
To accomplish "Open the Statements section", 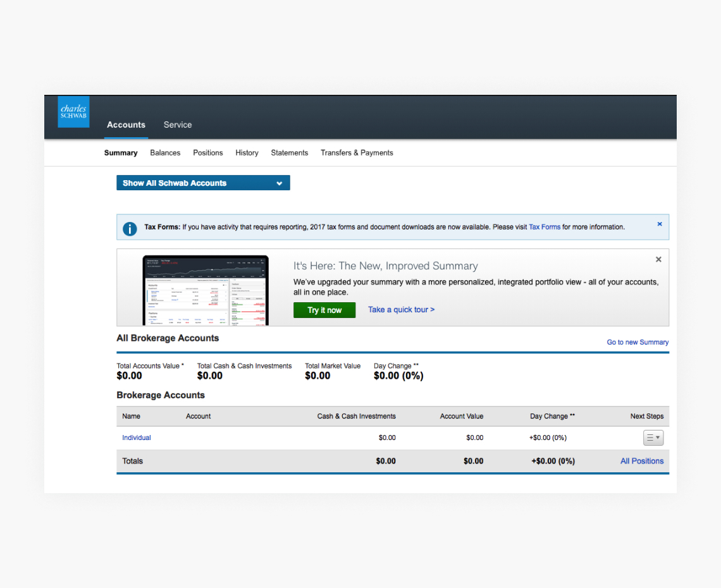I will click(x=289, y=153).
